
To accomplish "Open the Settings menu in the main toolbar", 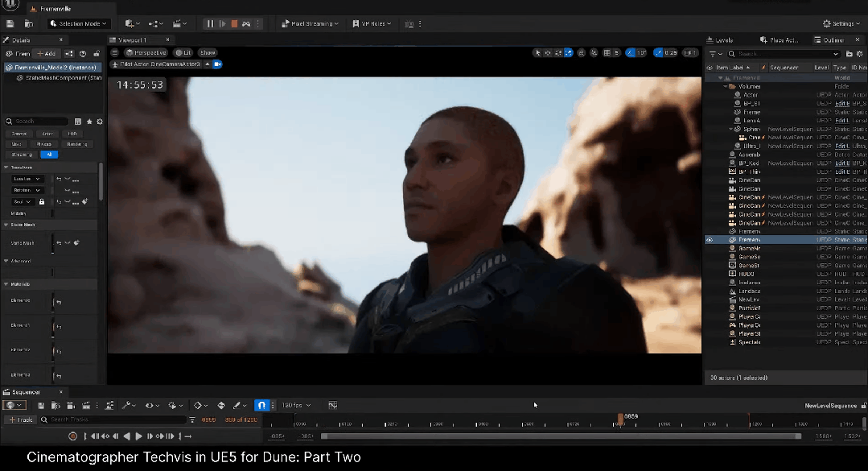I will [x=841, y=24].
